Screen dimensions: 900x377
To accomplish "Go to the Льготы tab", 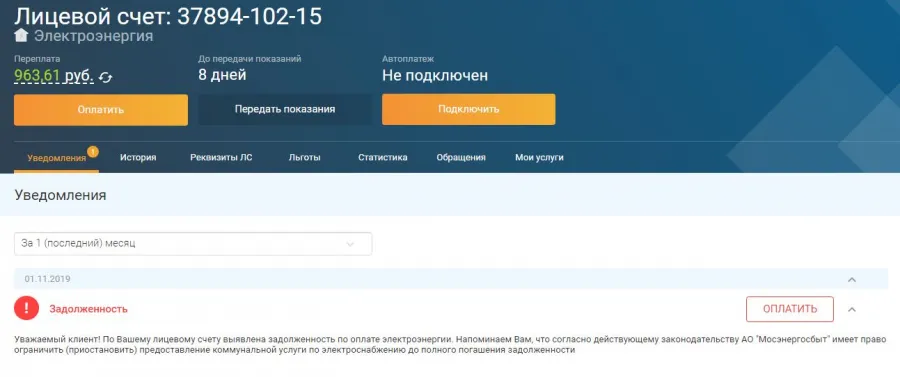I will pos(304,157).
